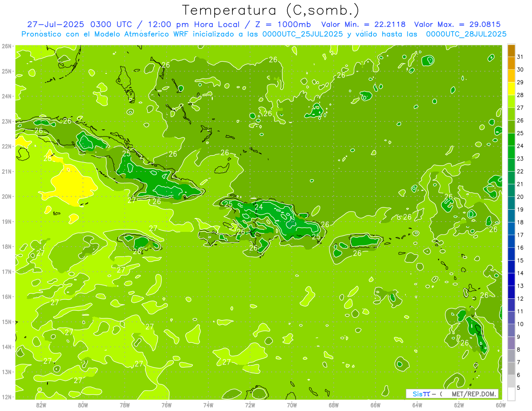Click the longitude axis label "72W"
The width and height of the screenshot is (532, 411).
250,405
